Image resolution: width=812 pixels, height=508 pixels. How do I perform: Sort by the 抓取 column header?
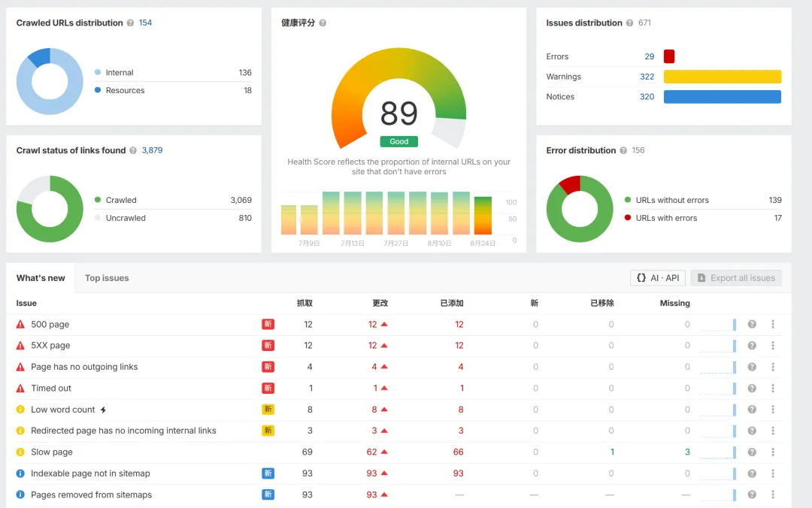click(304, 303)
